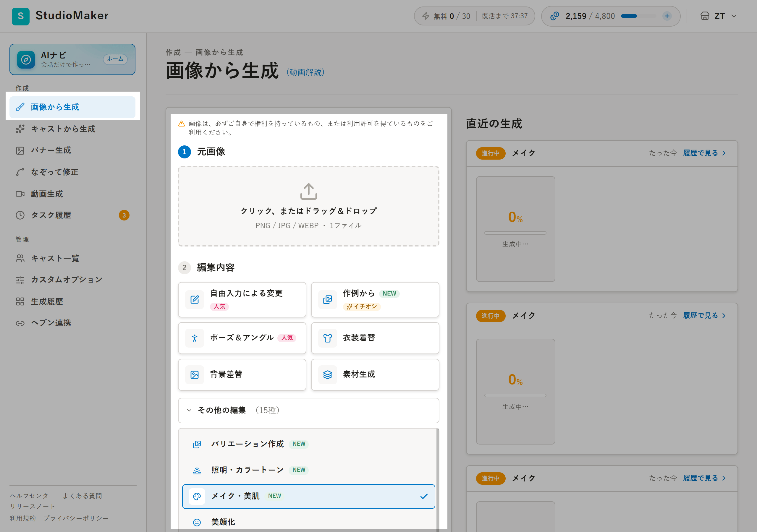This screenshot has height=532, width=757.
Task: Open 利用規約 footer link
Action: (22, 518)
